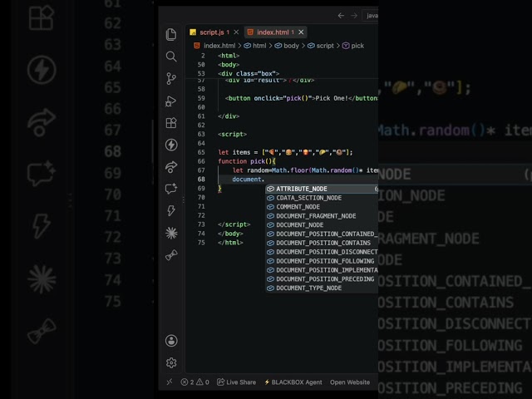Select DOCUMENT_TYPE_NODE suggestion
The image size is (532, 399).
tap(322, 288)
